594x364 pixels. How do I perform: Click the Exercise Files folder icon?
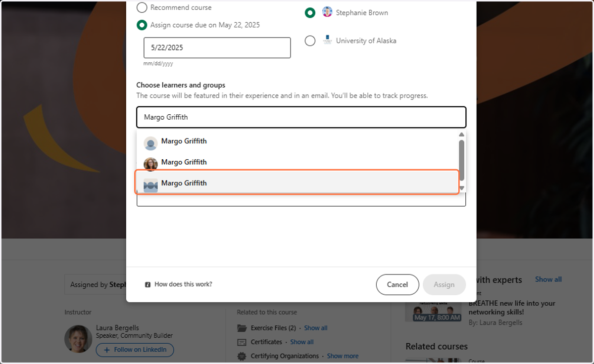[x=242, y=328]
